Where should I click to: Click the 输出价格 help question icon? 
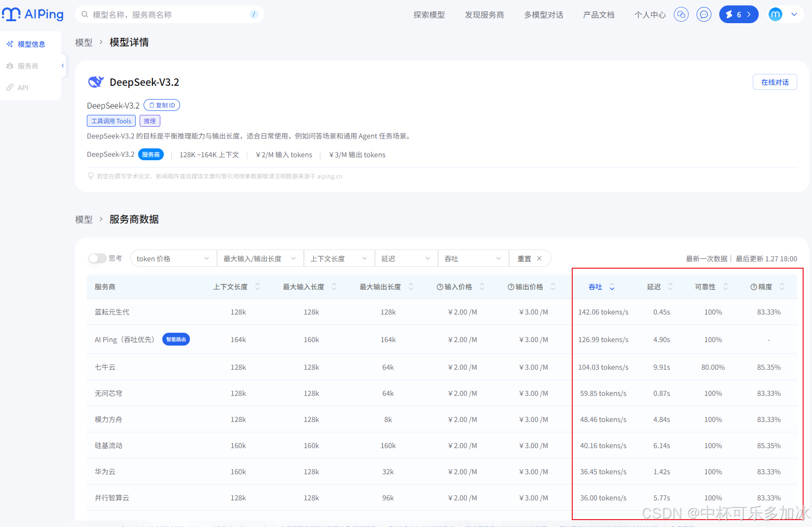pos(511,287)
